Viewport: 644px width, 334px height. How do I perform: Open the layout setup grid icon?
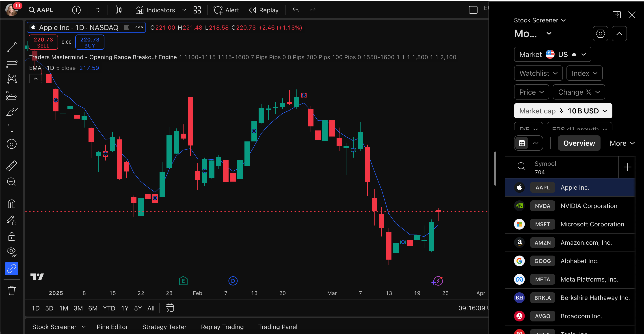pos(197,10)
